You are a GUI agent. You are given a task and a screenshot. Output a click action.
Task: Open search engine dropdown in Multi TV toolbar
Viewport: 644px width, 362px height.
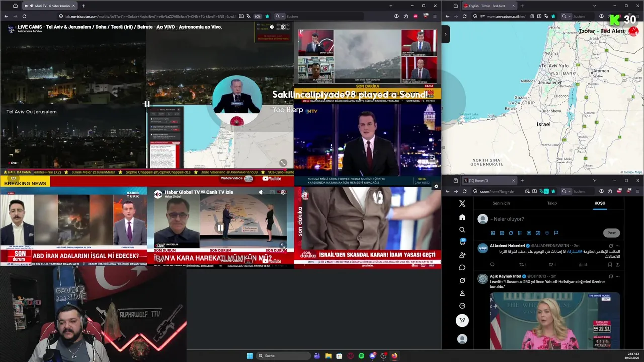pyautogui.click(x=279, y=16)
